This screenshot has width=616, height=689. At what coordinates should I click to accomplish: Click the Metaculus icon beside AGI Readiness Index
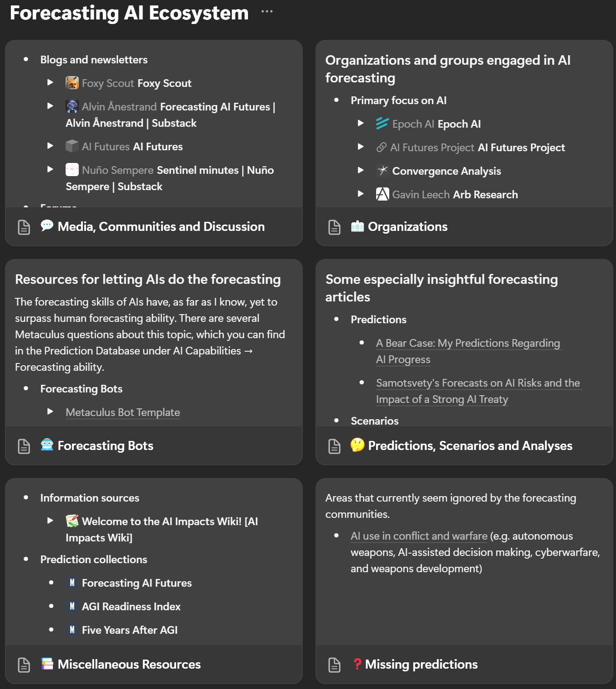tap(72, 606)
